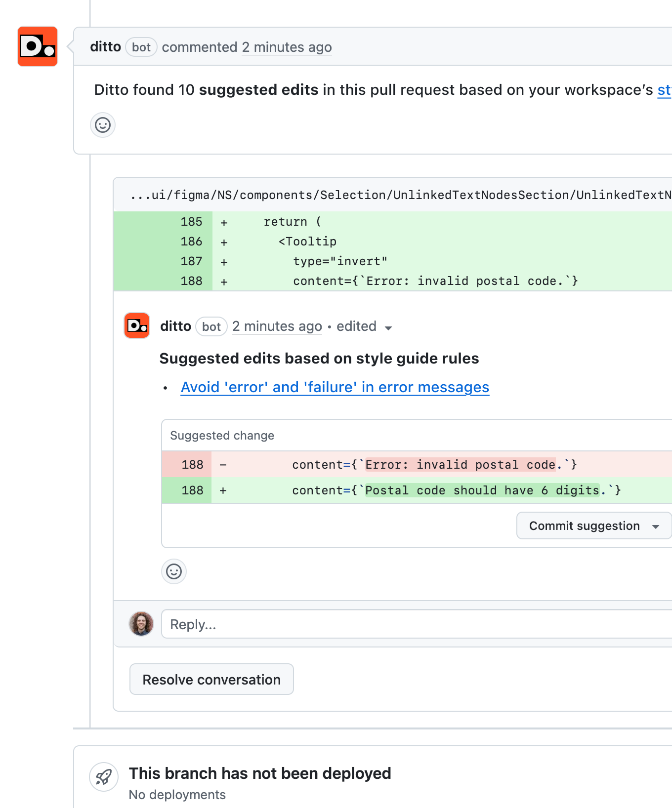Click the 'bot' badge in review comment

[211, 327]
